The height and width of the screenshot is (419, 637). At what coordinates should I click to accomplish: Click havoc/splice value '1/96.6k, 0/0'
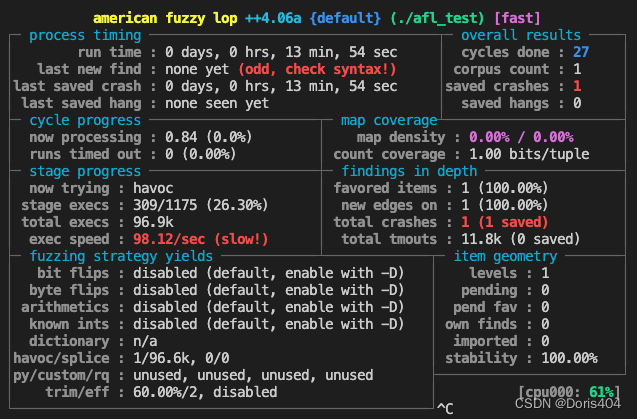click(x=181, y=359)
